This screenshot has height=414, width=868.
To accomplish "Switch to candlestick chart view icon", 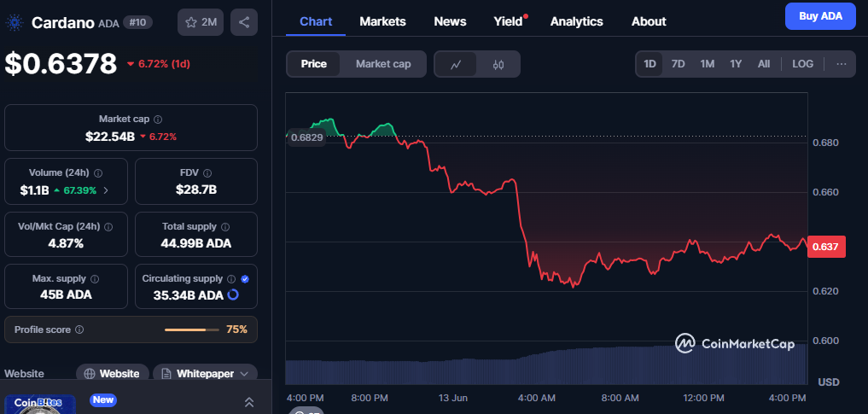I will (x=498, y=64).
